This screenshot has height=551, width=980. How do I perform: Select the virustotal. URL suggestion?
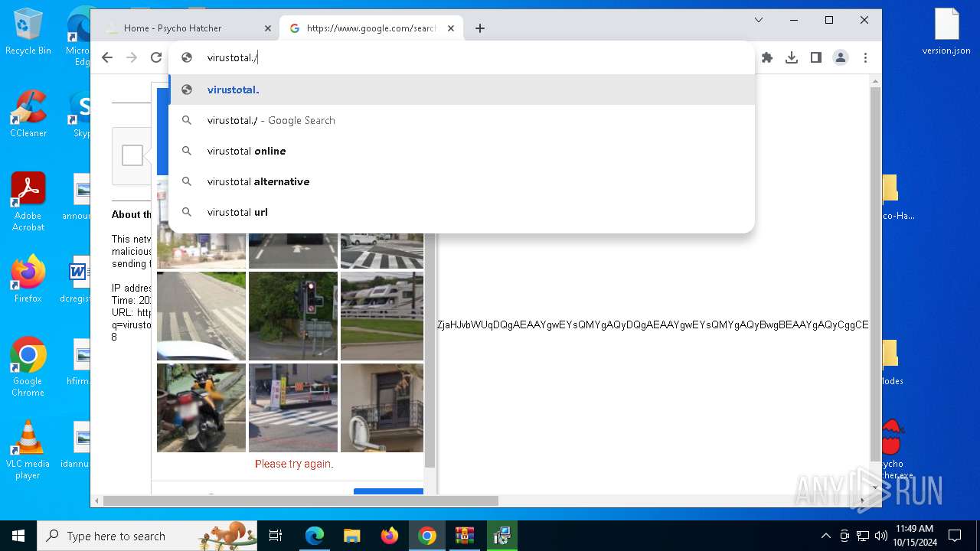(x=462, y=90)
